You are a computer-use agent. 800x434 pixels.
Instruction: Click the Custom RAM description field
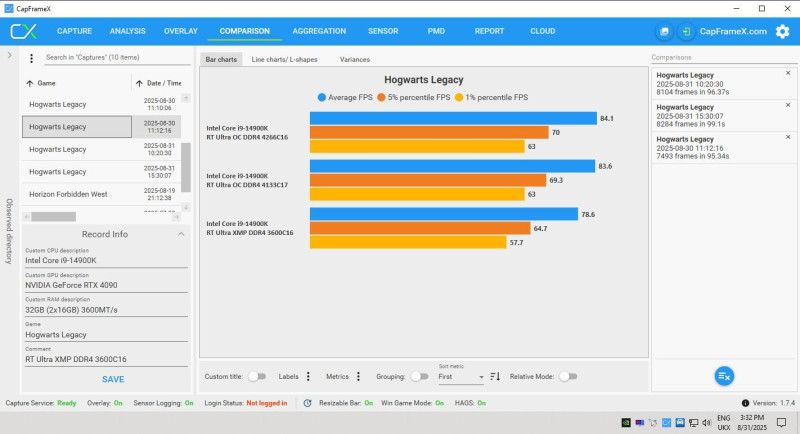coord(106,310)
